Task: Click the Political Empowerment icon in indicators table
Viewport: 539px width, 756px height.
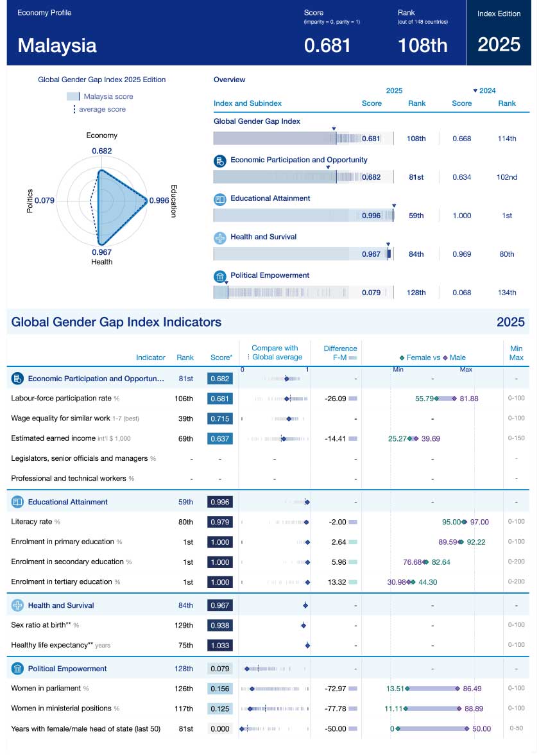Action: [17, 669]
